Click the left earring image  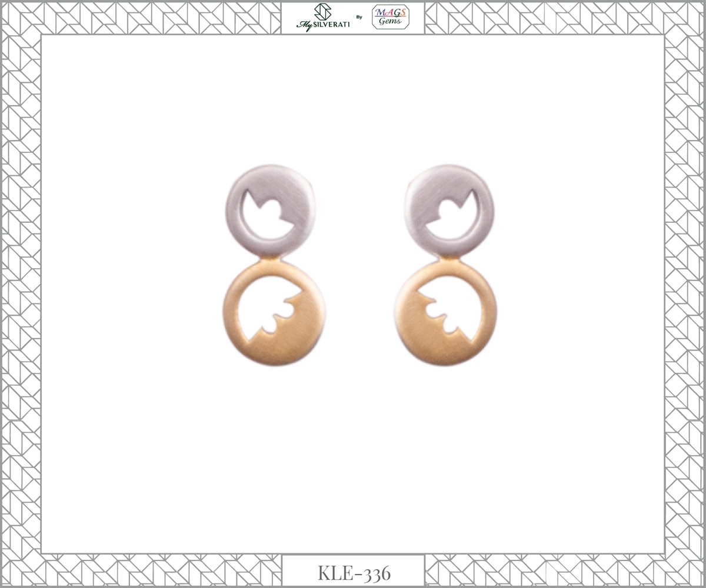tap(274, 265)
